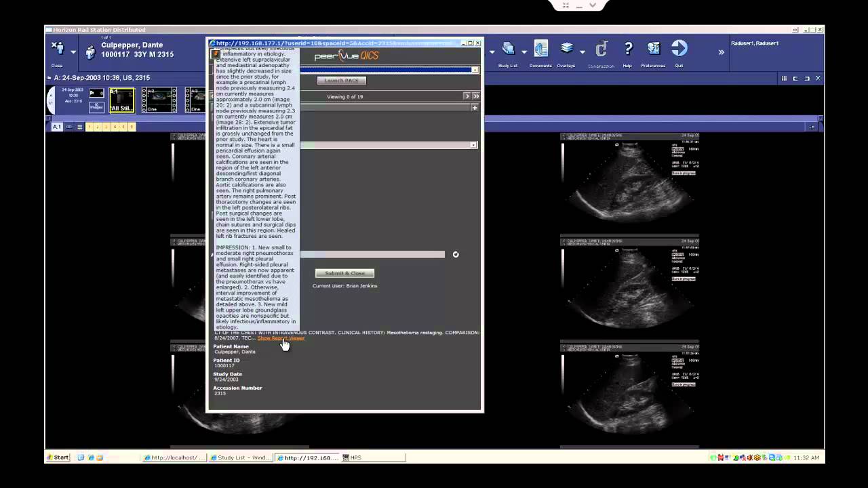Screen dimensions: 868x488
Task: Click the key image flag box above 10 Images
Action: (x=96, y=93)
